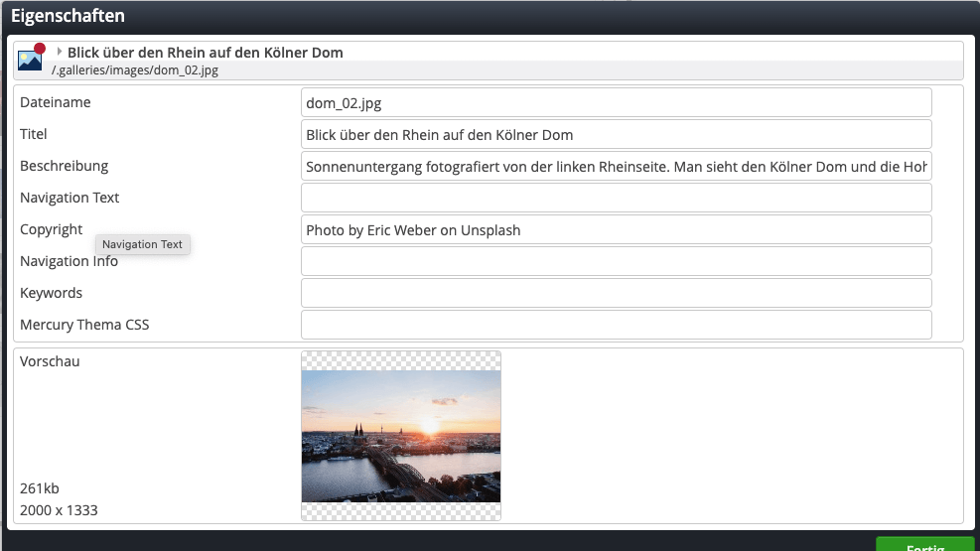The height and width of the screenshot is (551, 980).
Task: Click the Mercury Thema CSS field
Action: tap(616, 325)
